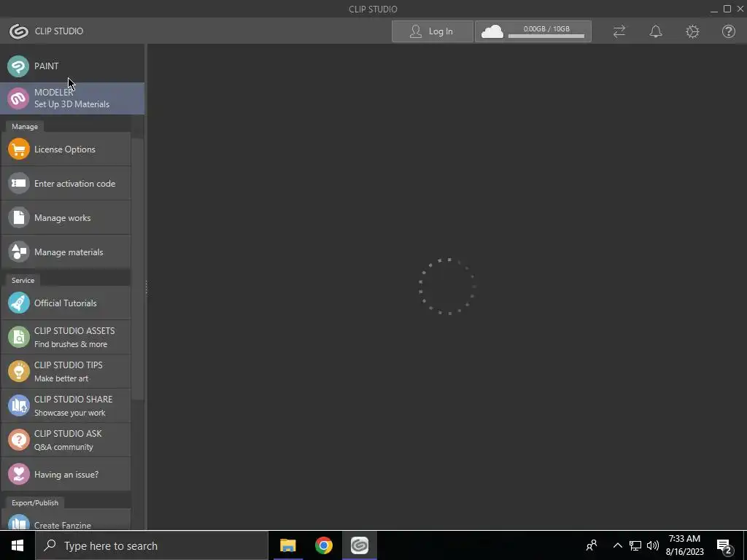This screenshot has width=747, height=560.
Task: Open Manage works document icon
Action: click(18, 218)
